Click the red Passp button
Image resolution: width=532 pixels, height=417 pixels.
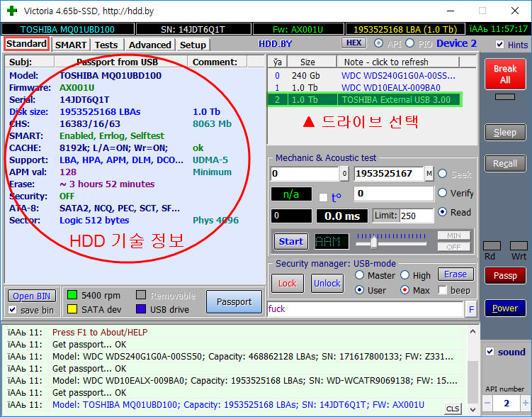tap(505, 276)
